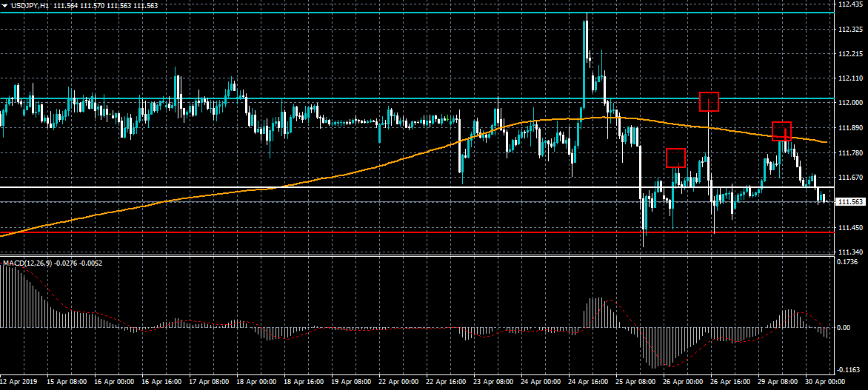Click the 112.000 price axis label
The height and width of the screenshot is (390, 868).
(x=852, y=103)
